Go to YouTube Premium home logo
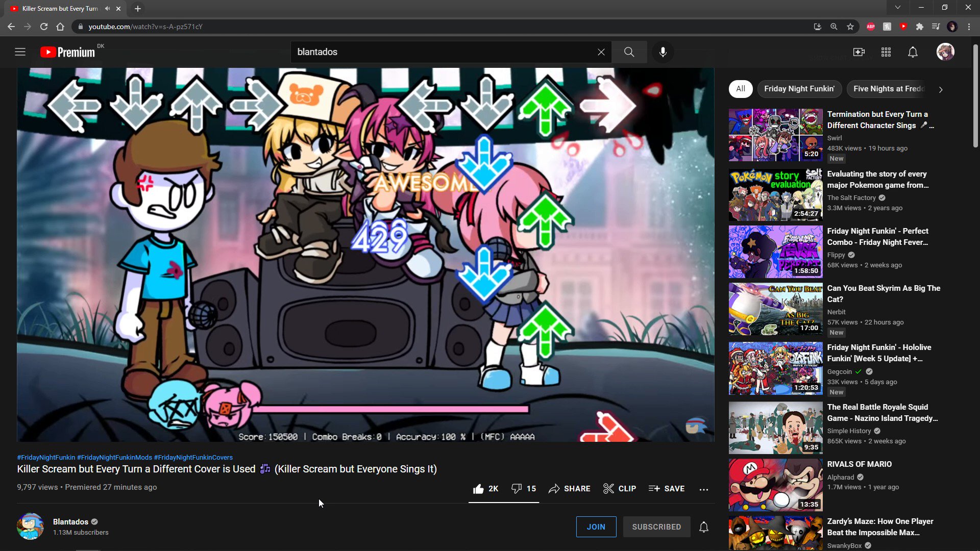980x551 pixels. point(67,52)
